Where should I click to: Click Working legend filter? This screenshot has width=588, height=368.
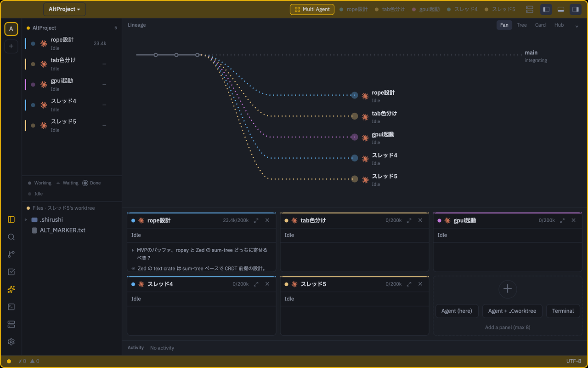[x=40, y=183]
